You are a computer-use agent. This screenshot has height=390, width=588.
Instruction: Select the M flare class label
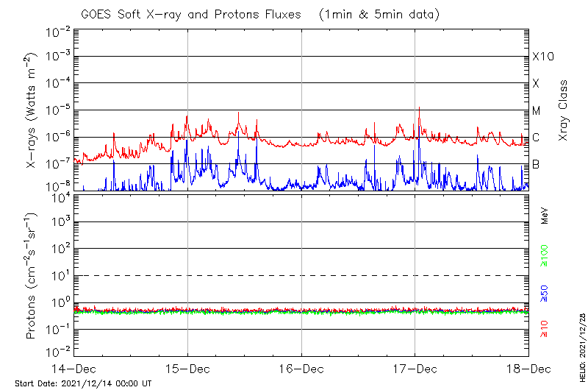click(537, 110)
